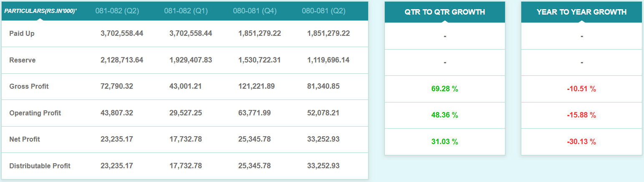Select the Operating Profit value 52,078.21
The height and width of the screenshot is (182, 644).
323,113
